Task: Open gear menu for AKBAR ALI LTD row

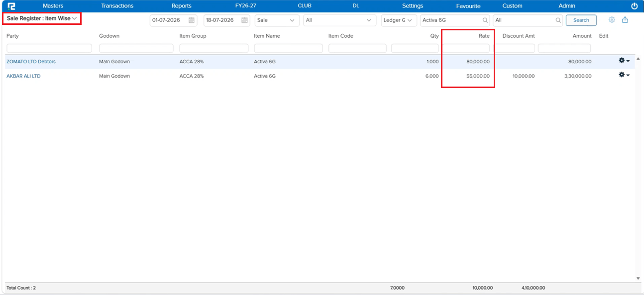Action: click(624, 75)
